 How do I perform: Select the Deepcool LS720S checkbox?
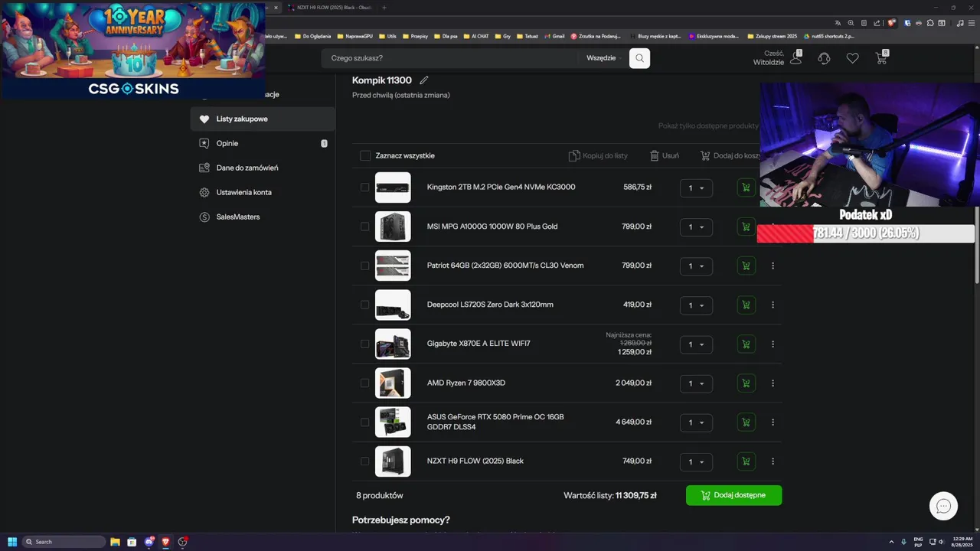(x=364, y=305)
